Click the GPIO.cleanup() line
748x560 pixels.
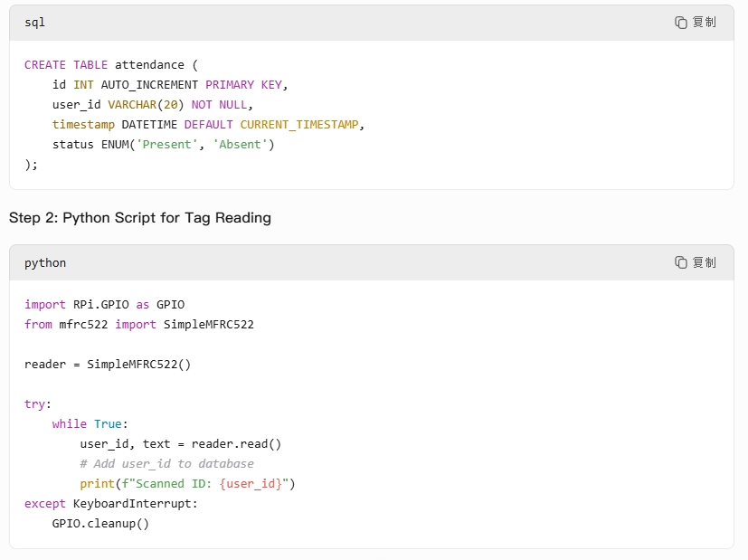coord(100,524)
